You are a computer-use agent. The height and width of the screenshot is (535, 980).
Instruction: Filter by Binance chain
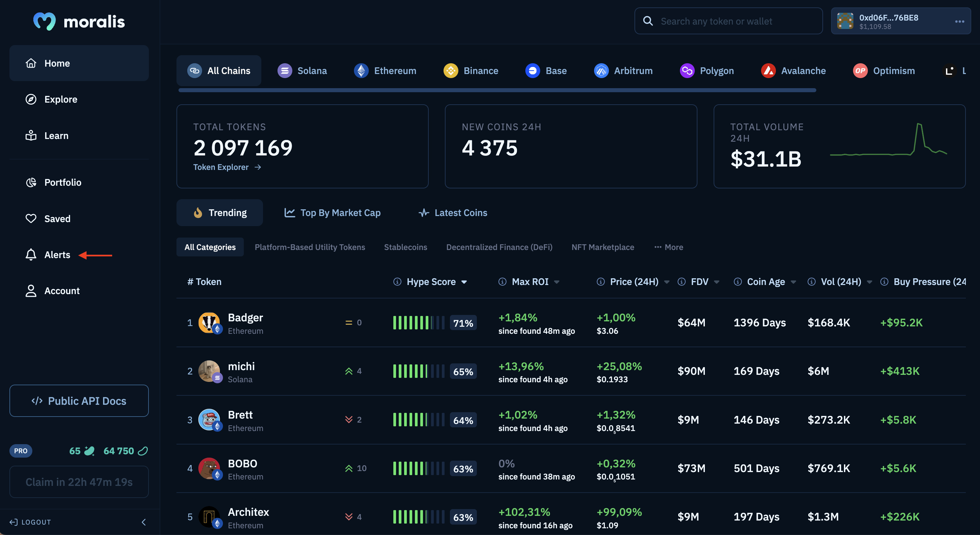click(x=470, y=71)
